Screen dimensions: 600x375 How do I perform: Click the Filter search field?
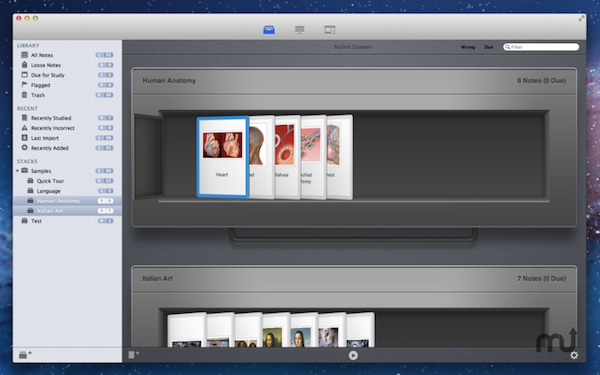541,47
